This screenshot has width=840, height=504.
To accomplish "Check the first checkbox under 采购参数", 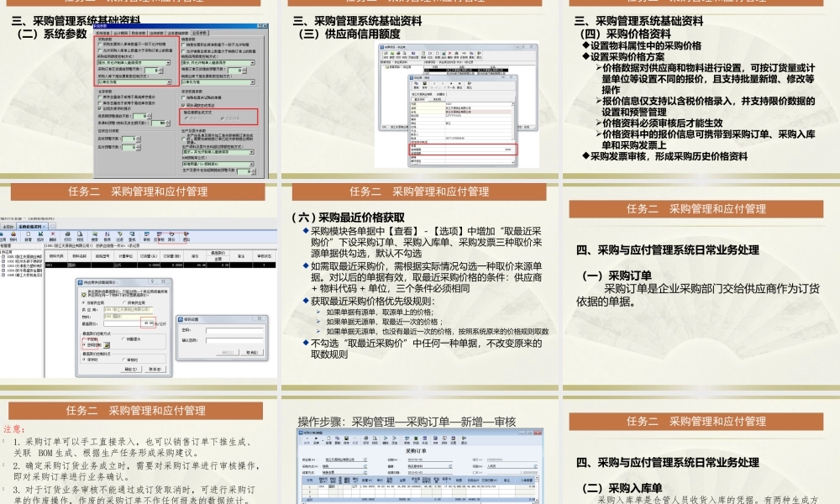I will pos(99,44).
